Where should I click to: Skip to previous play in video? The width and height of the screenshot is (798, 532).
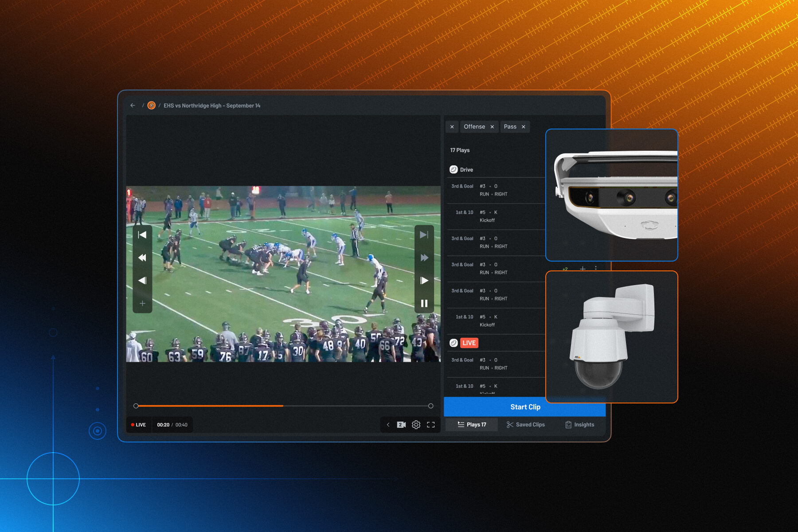(x=142, y=235)
